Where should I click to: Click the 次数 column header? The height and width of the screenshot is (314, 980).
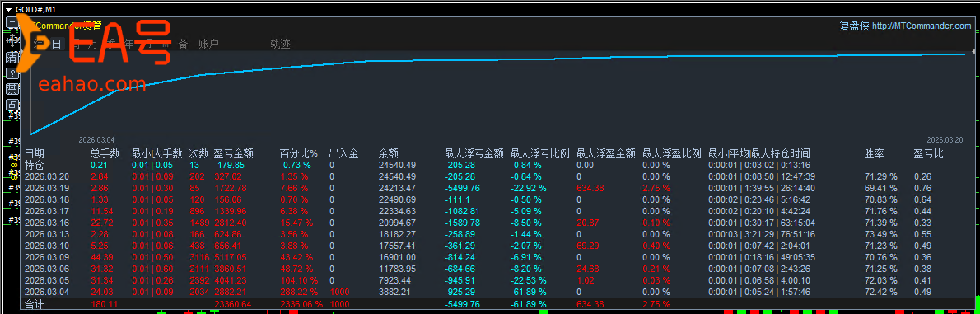point(198,153)
